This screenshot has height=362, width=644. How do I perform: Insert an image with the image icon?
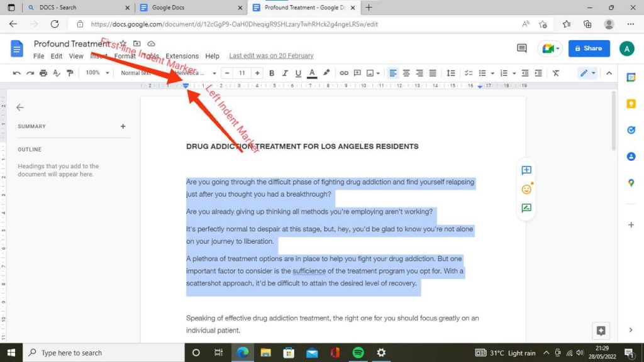tap(371, 72)
